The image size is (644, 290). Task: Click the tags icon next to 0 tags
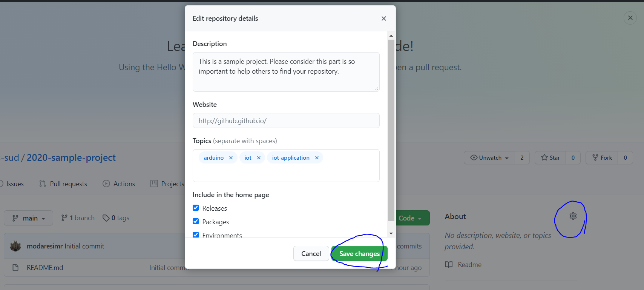point(106,218)
